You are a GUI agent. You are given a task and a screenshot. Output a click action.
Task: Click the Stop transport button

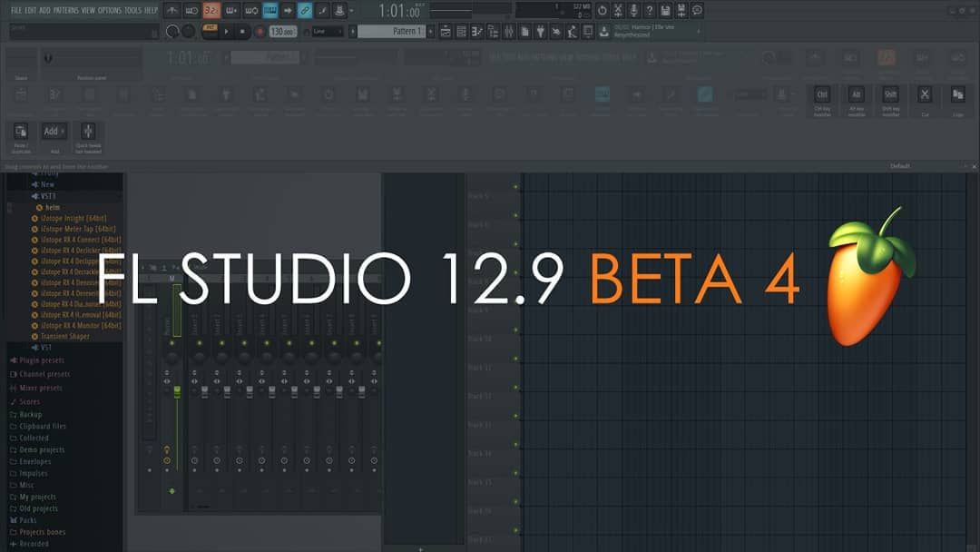tap(242, 31)
